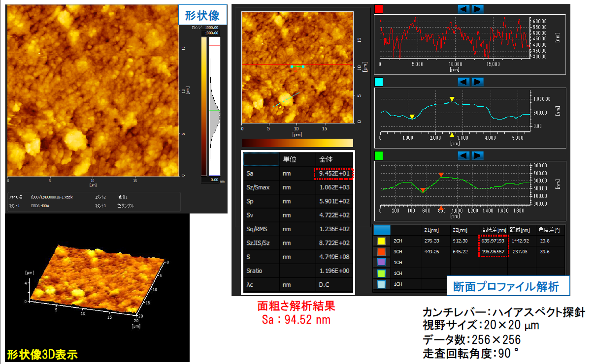Click the left arrow above the red profile
Viewport: 593px width, 364px height.
tap(464, 9)
